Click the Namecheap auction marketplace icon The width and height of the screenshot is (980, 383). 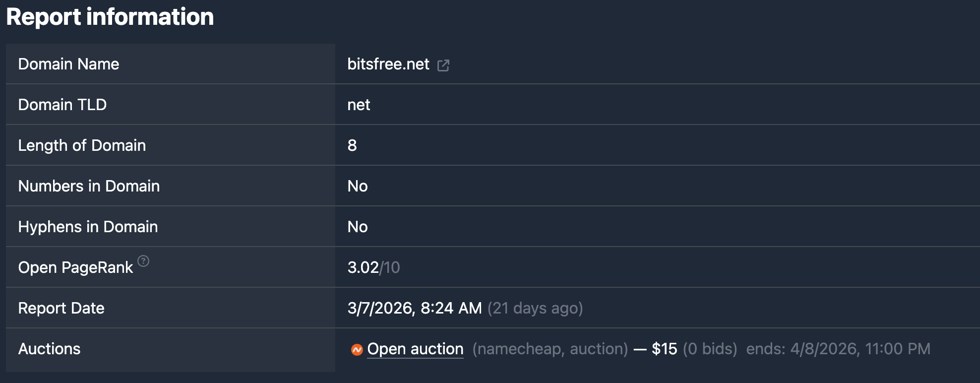356,349
